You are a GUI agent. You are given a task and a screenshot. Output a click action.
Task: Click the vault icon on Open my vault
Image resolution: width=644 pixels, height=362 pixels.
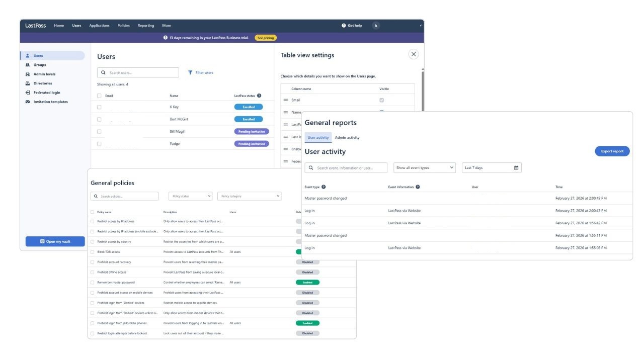coord(42,241)
